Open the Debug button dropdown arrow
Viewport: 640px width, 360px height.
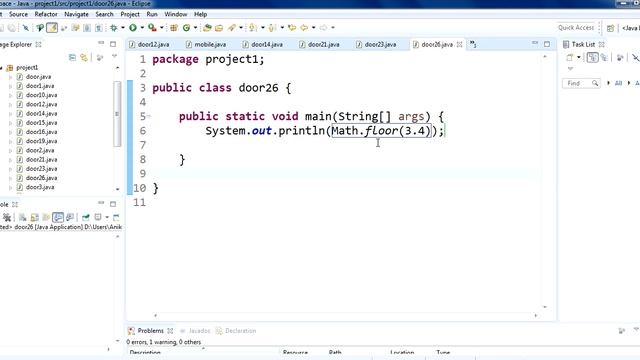[x=122, y=28]
